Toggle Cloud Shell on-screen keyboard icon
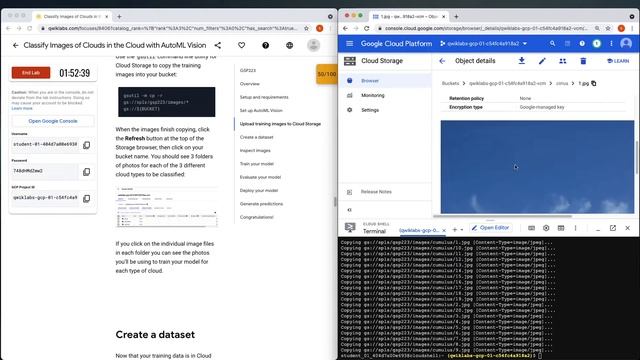Screen dimensions: 640x360 pos(531,228)
